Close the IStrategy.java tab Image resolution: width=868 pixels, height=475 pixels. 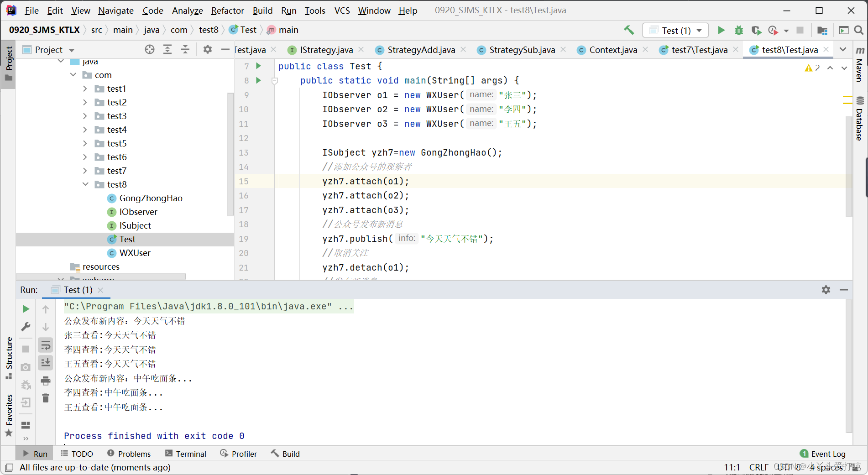361,49
